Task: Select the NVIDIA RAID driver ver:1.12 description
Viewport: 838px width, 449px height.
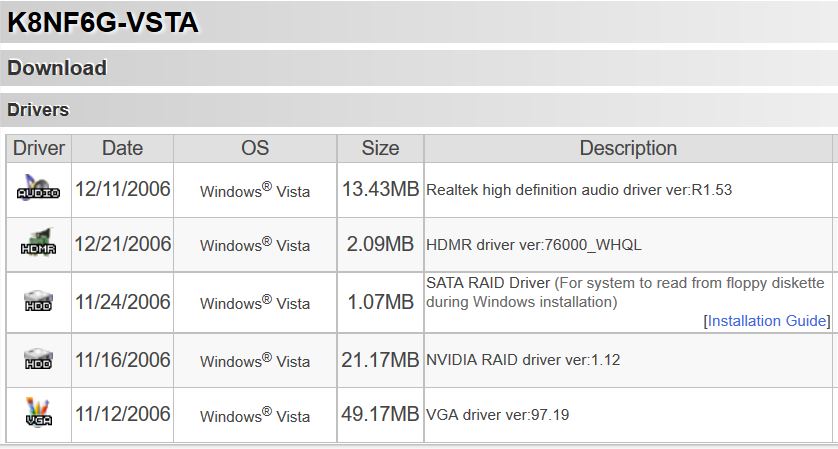Action: pyautogui.click(x=523, y=360)
